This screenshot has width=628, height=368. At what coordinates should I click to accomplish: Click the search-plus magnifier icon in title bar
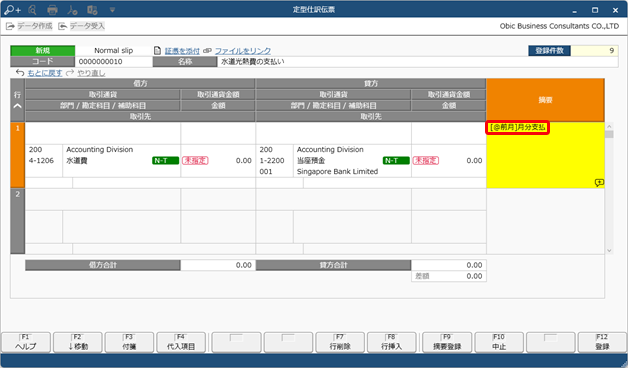pos(12,10)
